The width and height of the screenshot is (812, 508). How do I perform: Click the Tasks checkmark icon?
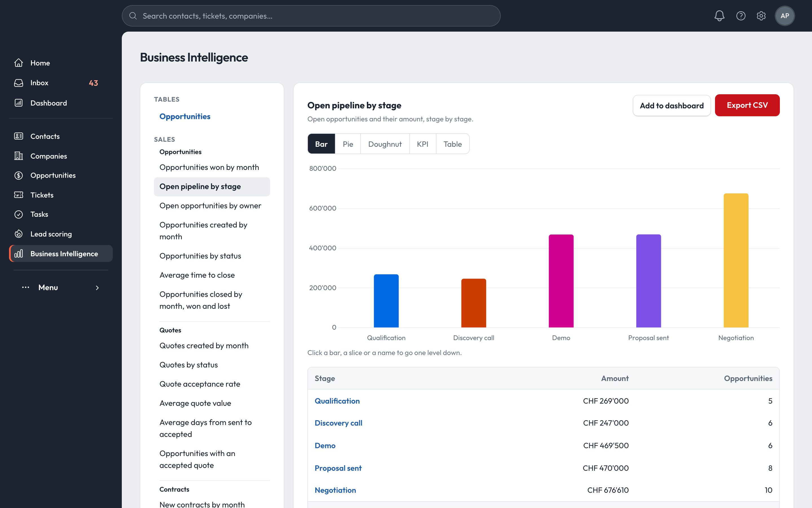pyautogui.click(x=19, y=214)
